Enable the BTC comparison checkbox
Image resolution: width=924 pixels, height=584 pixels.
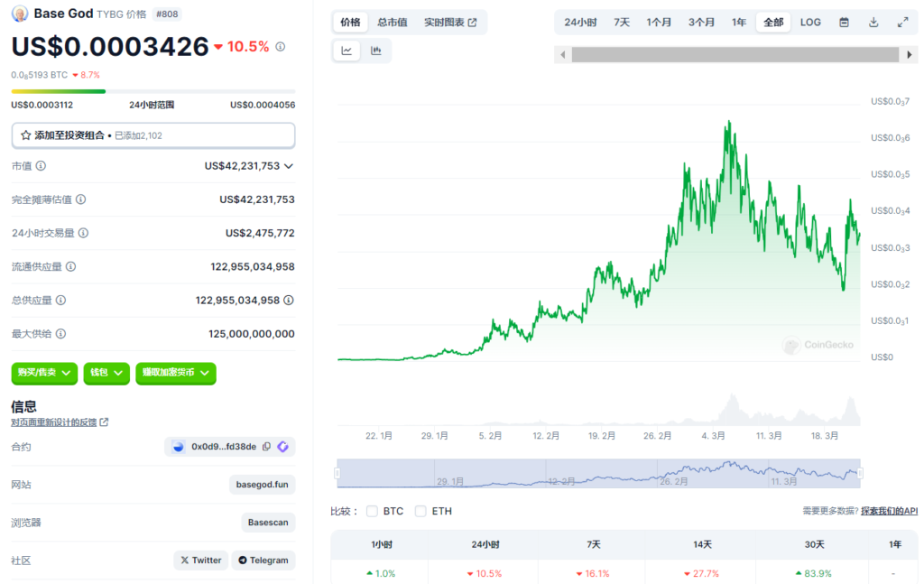pos(372,511)
